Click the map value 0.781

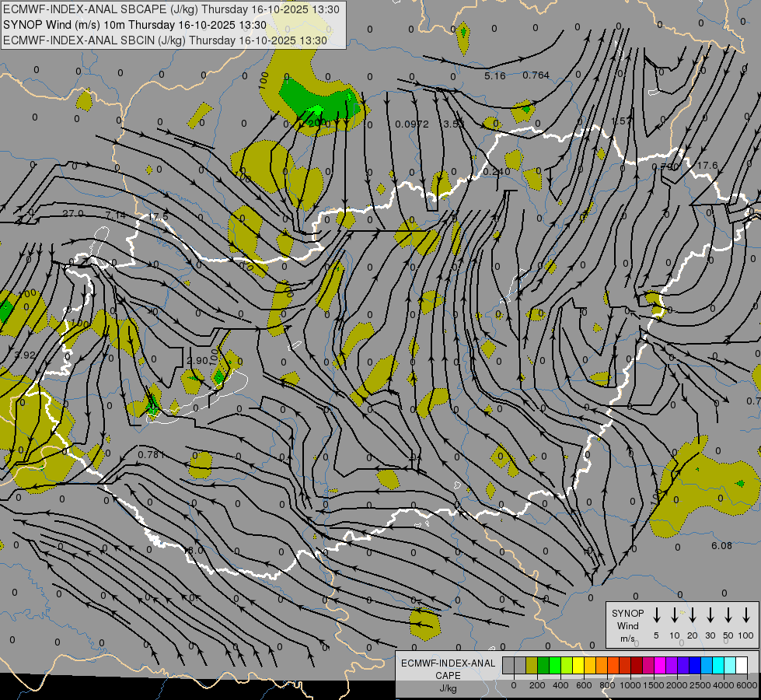click(152, 455)
